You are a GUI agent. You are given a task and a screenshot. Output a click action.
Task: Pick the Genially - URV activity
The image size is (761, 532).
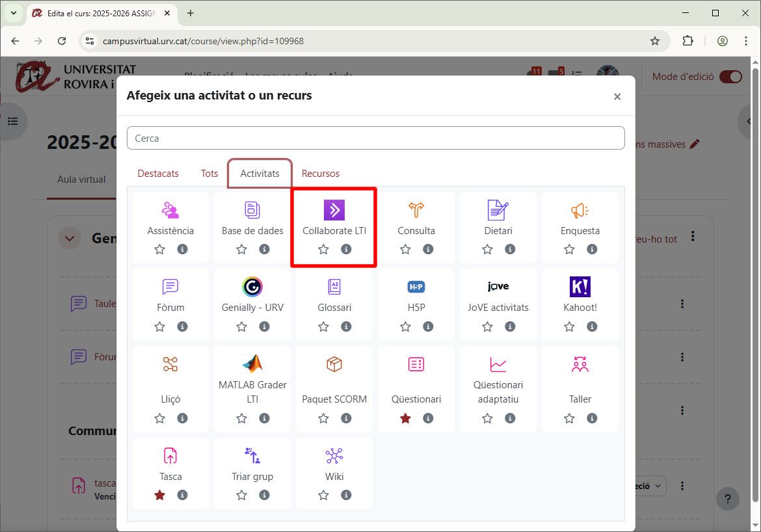click(252, 287)
